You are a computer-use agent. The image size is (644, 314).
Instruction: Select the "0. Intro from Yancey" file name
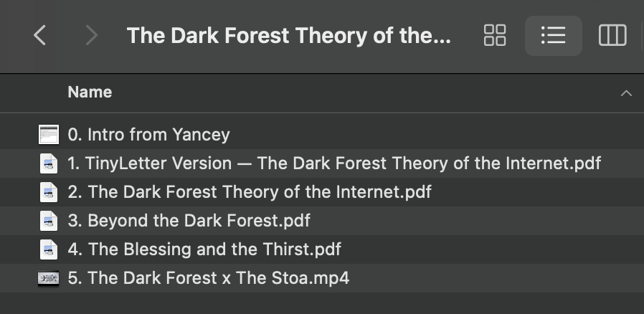click(148, 135)
